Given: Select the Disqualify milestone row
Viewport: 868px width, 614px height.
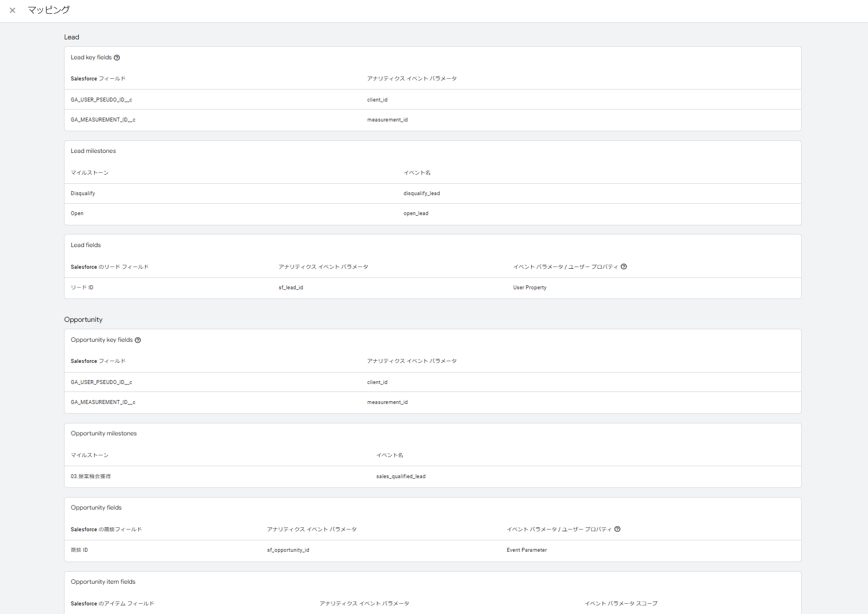Looking at the screenshot, I should point(83,193).
